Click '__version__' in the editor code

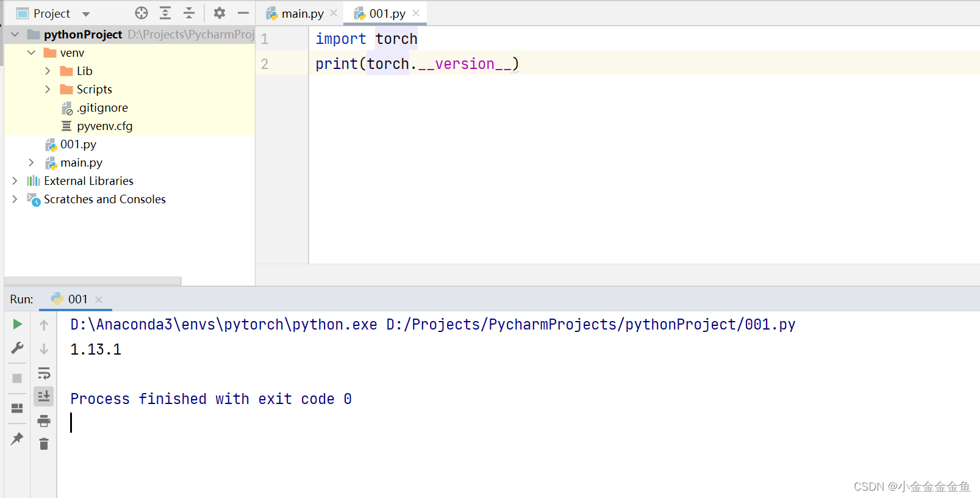point(465,64)
